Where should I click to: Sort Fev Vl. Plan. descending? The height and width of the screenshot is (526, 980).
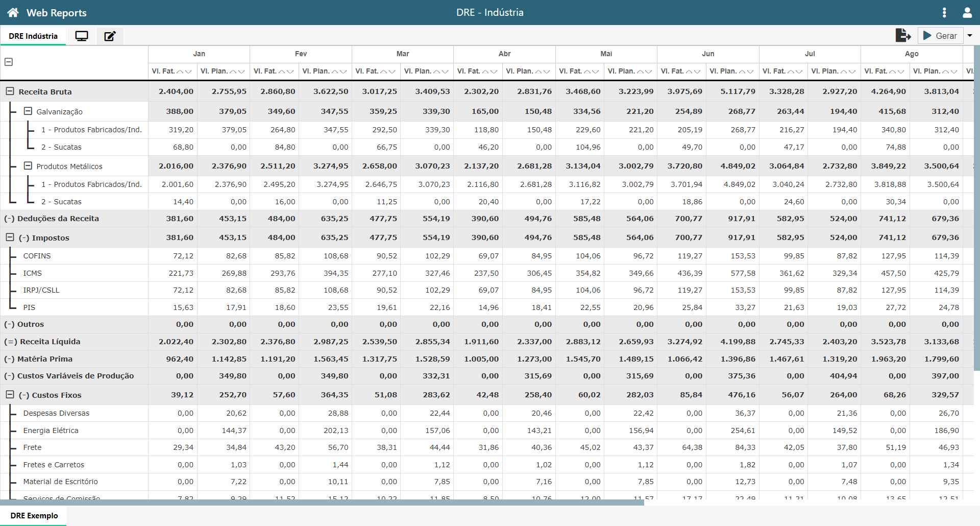tap(343, 71)
